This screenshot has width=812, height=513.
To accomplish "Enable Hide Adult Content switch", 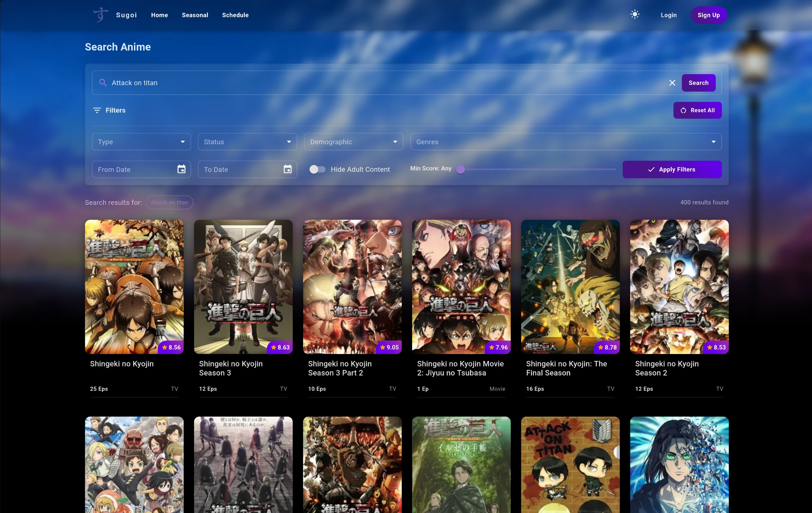I will pos(317,169).
